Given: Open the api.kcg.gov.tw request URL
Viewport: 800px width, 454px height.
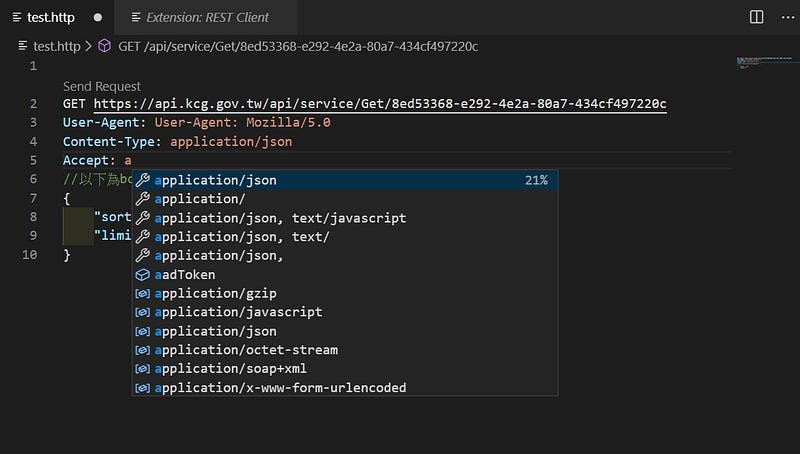Looking at the screenshot, I should (x=380, y=104).
